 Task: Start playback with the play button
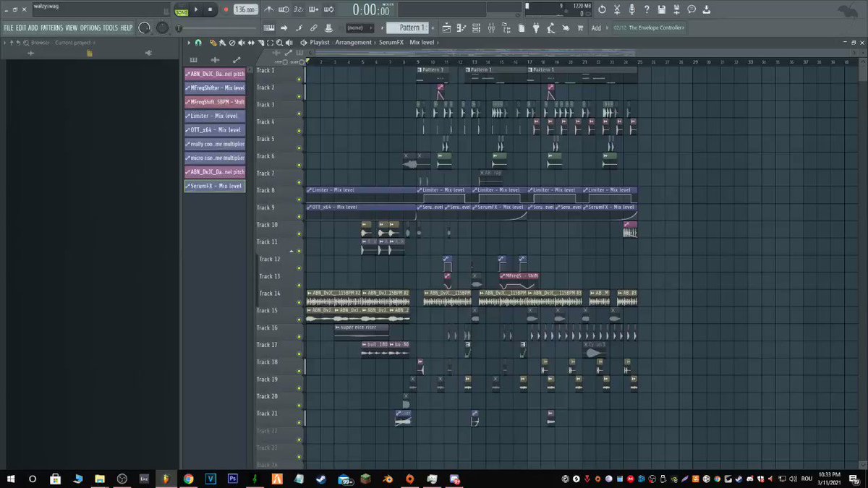196,9
